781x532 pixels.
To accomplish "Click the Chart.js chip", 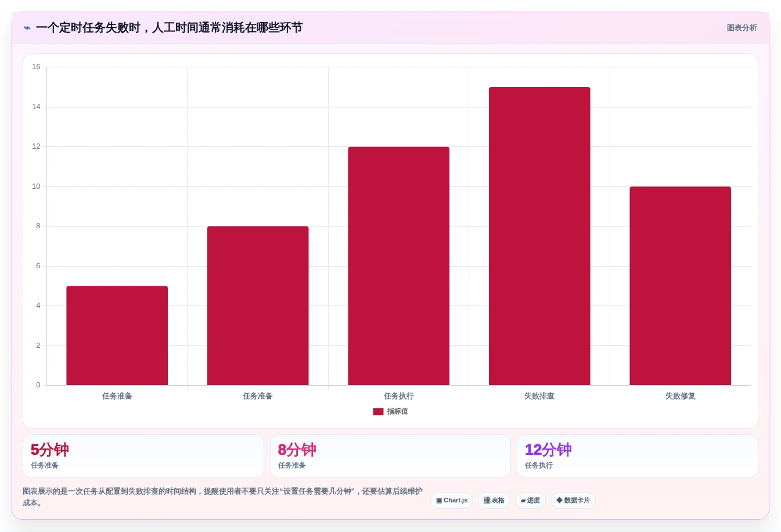I will point(452,501).
